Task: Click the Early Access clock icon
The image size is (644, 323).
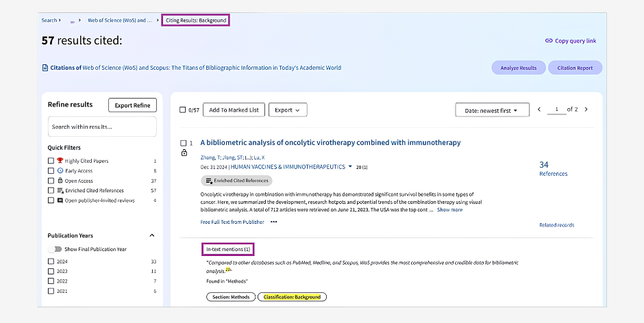Action: (x=60, y=170)
